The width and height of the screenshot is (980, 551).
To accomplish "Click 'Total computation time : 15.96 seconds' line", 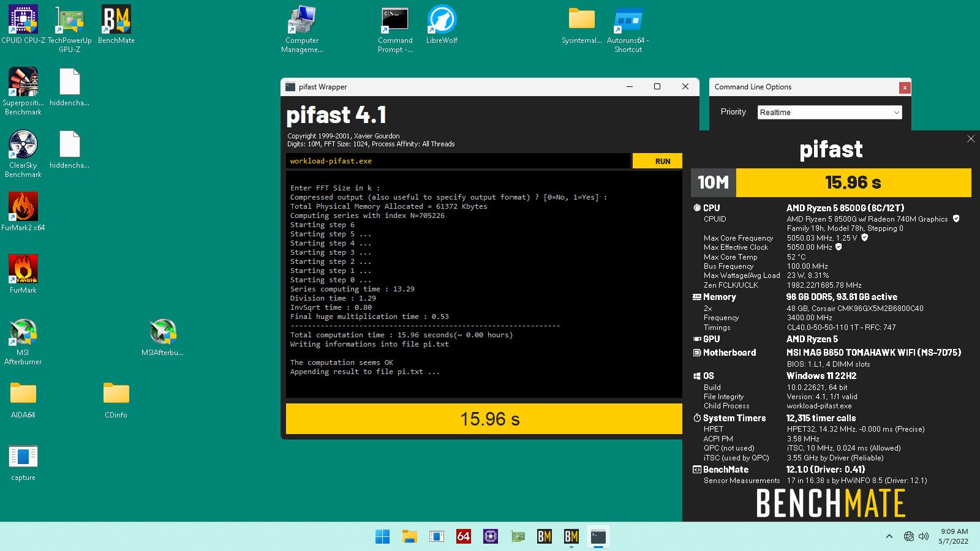I will tap(401, 335).
